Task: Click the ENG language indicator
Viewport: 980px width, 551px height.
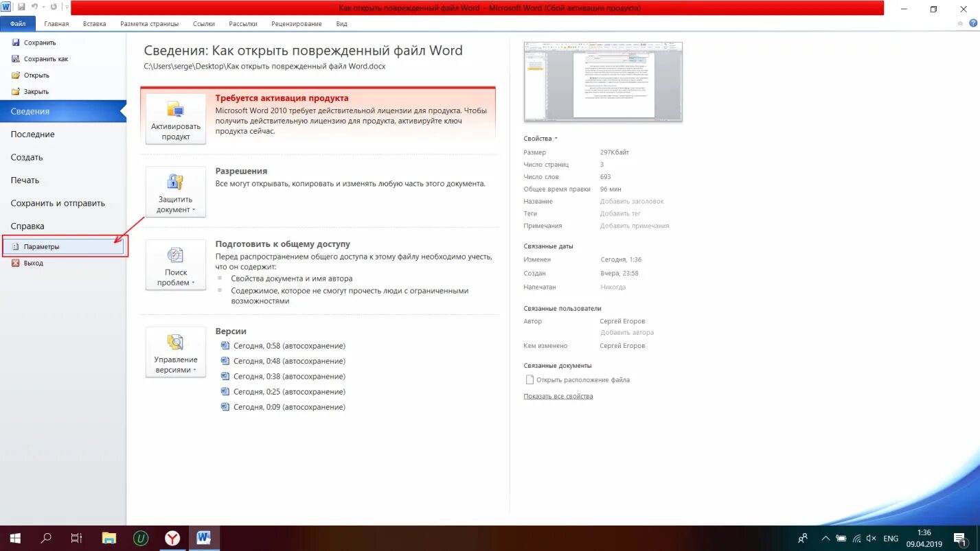Action: pos(890,539)
